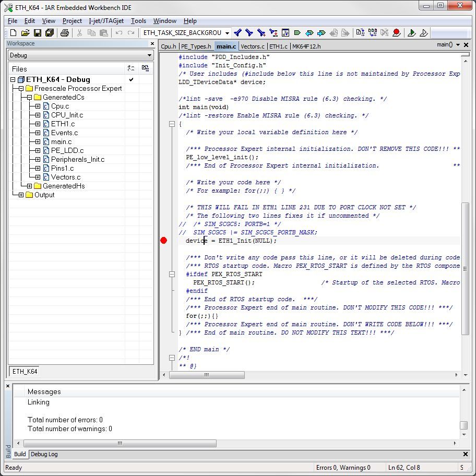Click the editor vertical scrollbar thumb
476x476 pixels.
[465, 268]
